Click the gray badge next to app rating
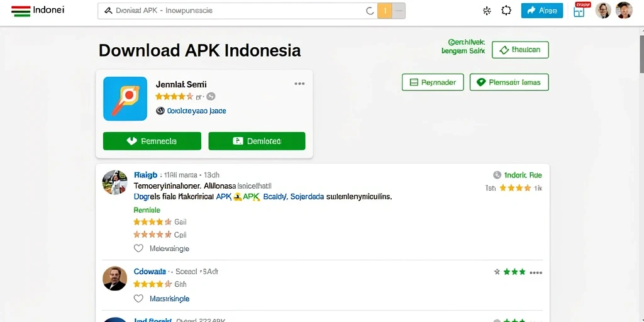 [x=211, y=96]
